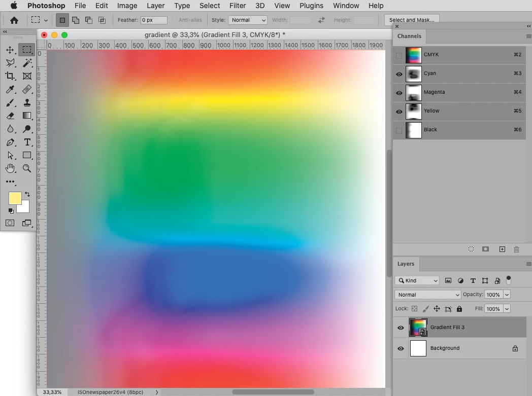The height and width of the screenshot is (396, 532).
Task: Select the Magic Wand tool
Action: tap(27, 63)
